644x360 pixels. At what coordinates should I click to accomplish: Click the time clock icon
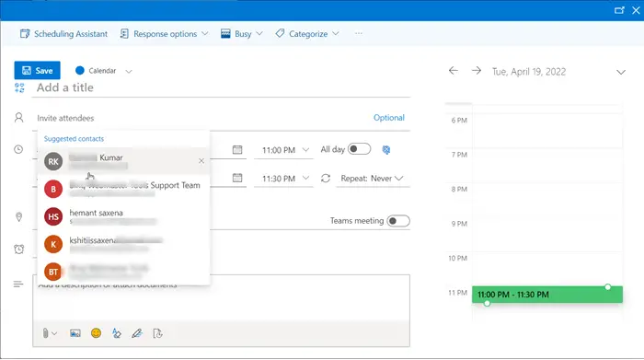(x=18, y=149)
